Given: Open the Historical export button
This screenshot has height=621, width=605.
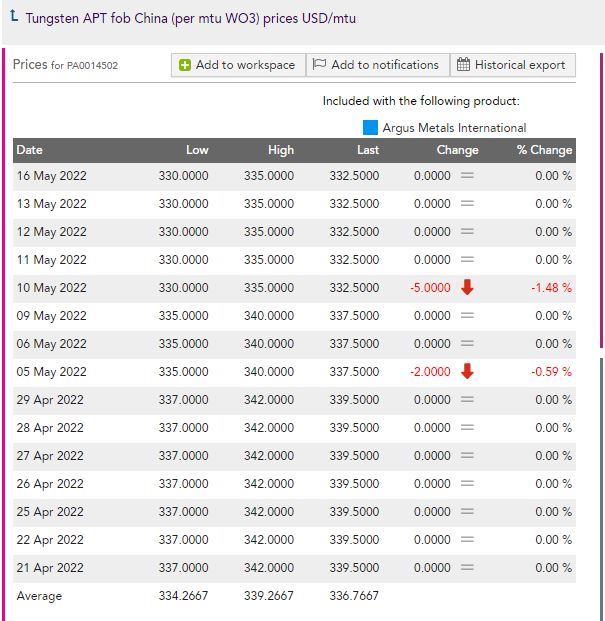Looking at the screenshot, I should (512, 65).
